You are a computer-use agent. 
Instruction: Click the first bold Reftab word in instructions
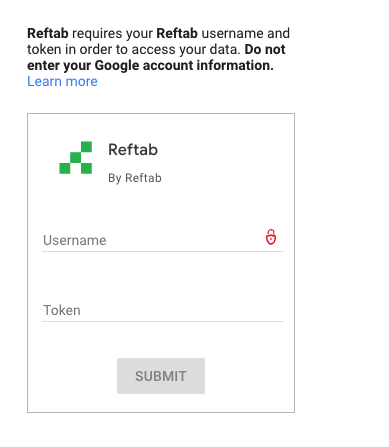tap(48, 33)
